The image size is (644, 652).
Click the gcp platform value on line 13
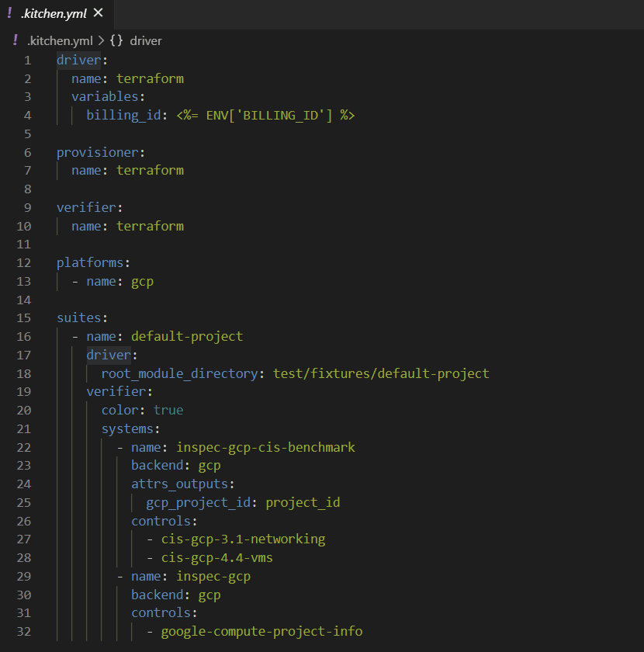coord(142,281)
